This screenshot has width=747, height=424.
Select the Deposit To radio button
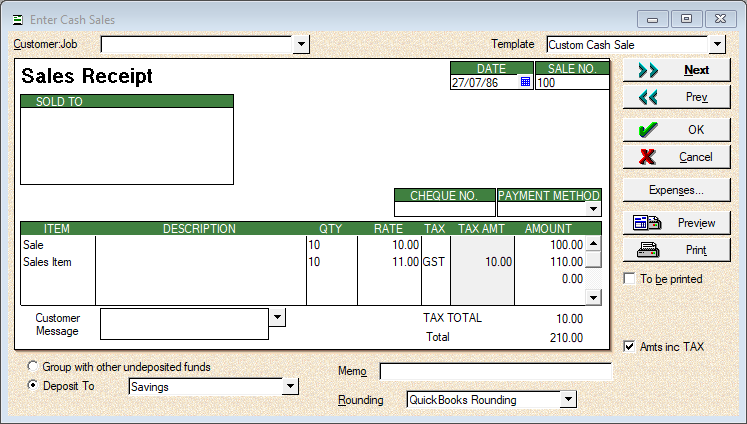pos(35,386)
